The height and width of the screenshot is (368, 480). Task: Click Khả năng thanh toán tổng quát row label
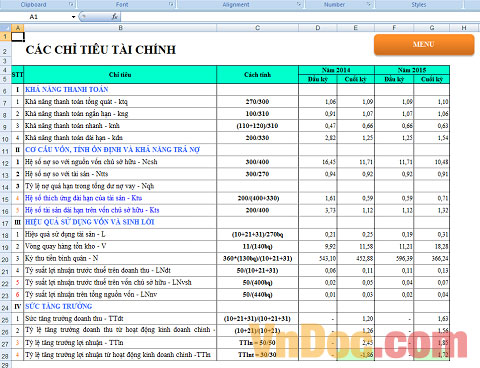(76, 102)
